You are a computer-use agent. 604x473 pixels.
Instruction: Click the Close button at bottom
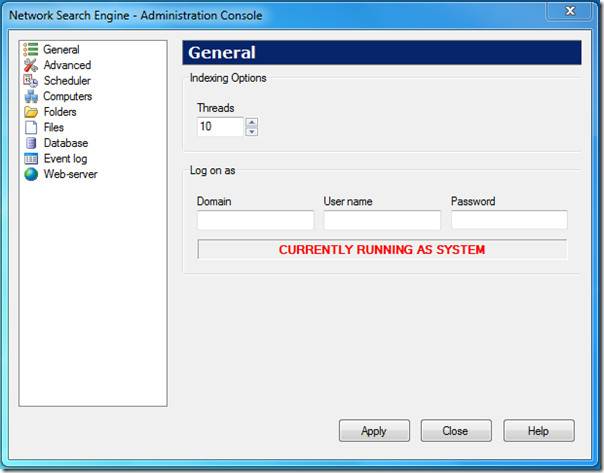tap(456, 431)
